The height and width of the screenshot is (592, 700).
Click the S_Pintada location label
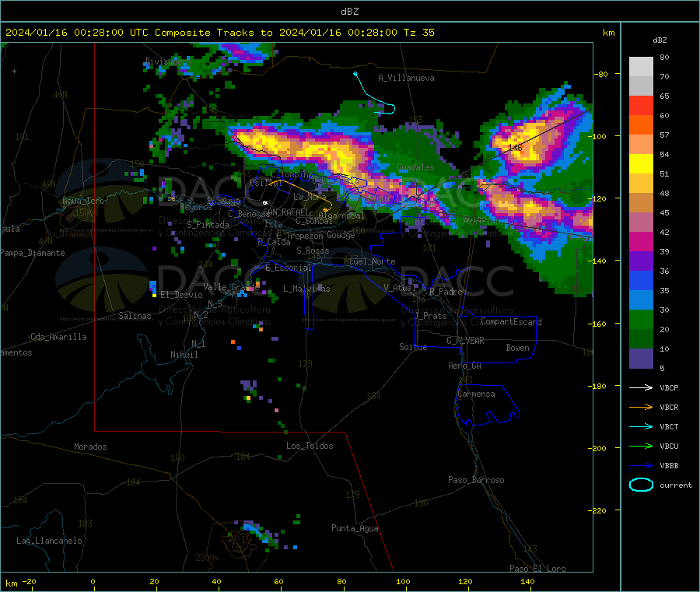(208, 225)
